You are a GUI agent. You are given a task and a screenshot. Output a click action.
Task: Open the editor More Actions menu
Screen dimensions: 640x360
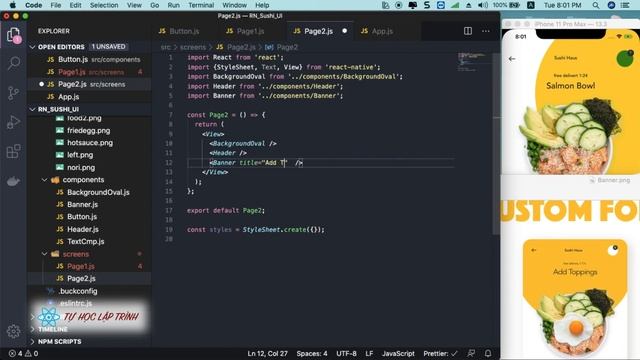pos(486,31)
